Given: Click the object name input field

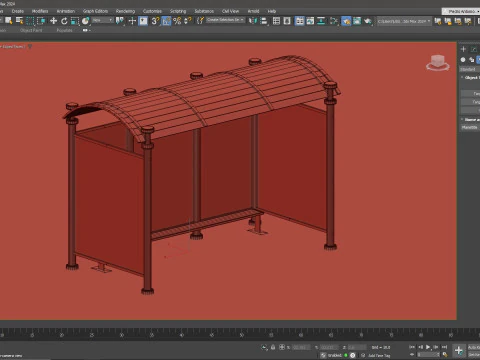Looking at the screenshot, I should [470, 127].
